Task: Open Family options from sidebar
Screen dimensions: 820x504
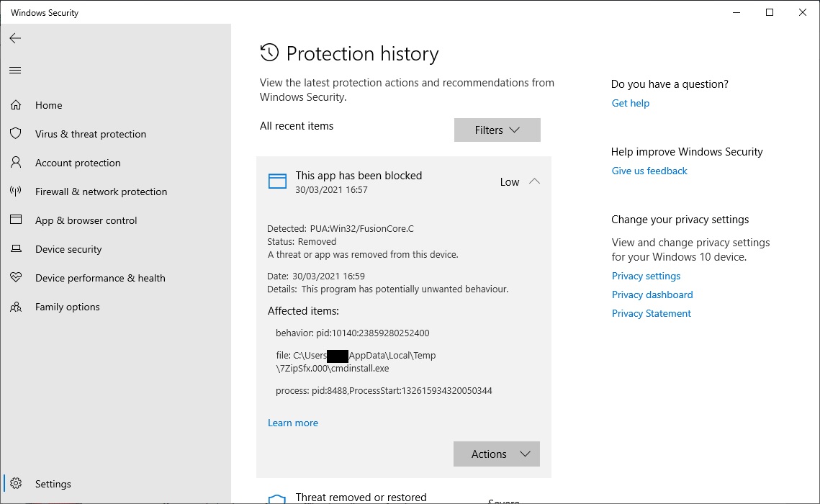Action: click(67, 307)
